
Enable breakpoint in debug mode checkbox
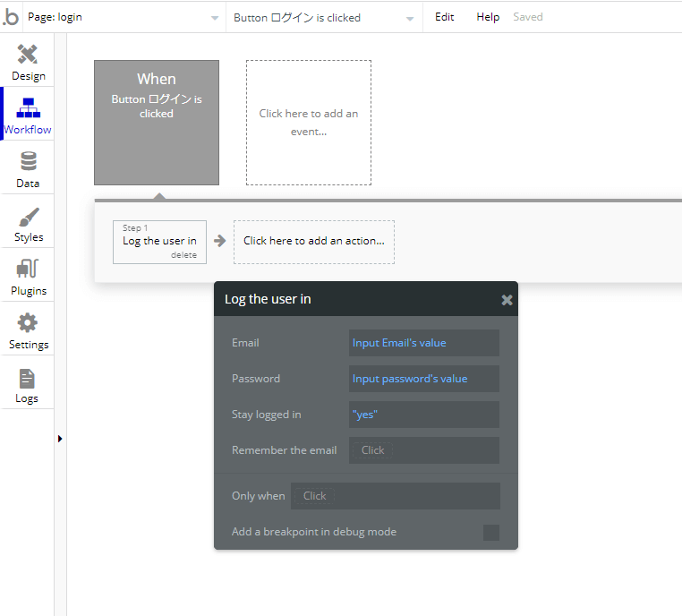click(491, 533)
